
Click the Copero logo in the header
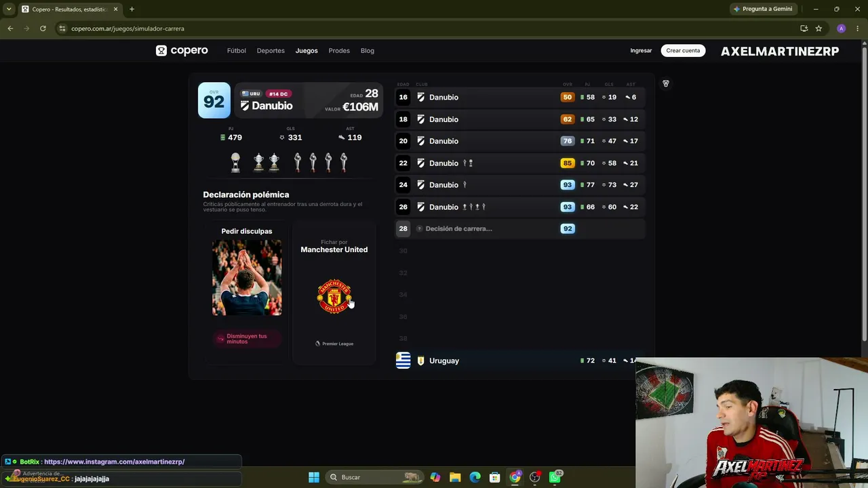tap(182, 51)
